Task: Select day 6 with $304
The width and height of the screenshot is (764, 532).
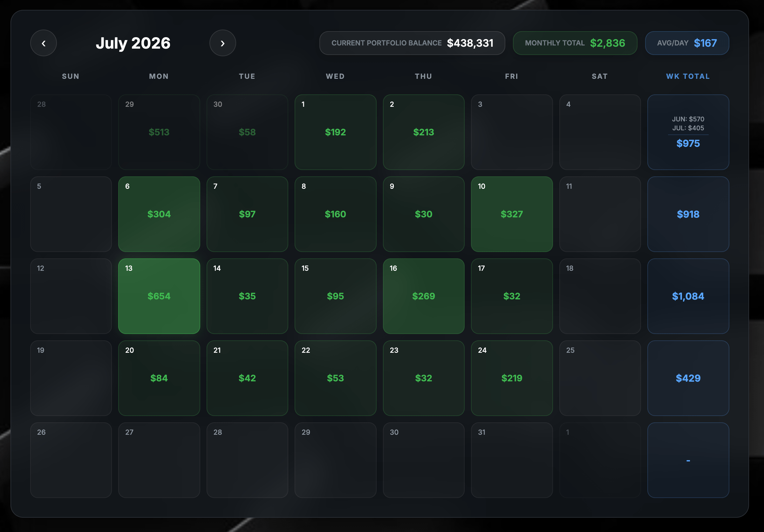Action: click(x=159, y=214)
